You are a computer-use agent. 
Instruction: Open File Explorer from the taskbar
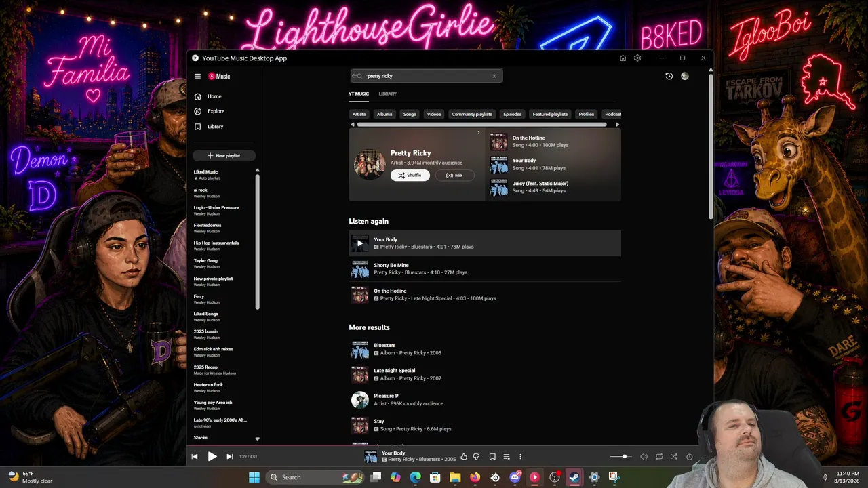coord(455,477)
